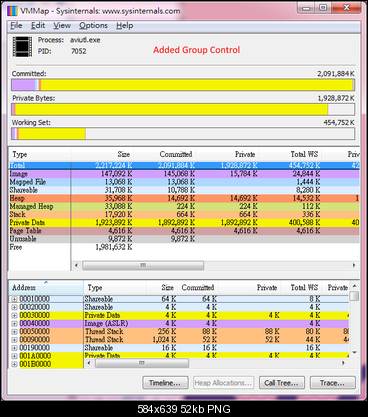Click the Heap Allocations... button
Viewport: 368px width, 417px height.
coord(223,383)
